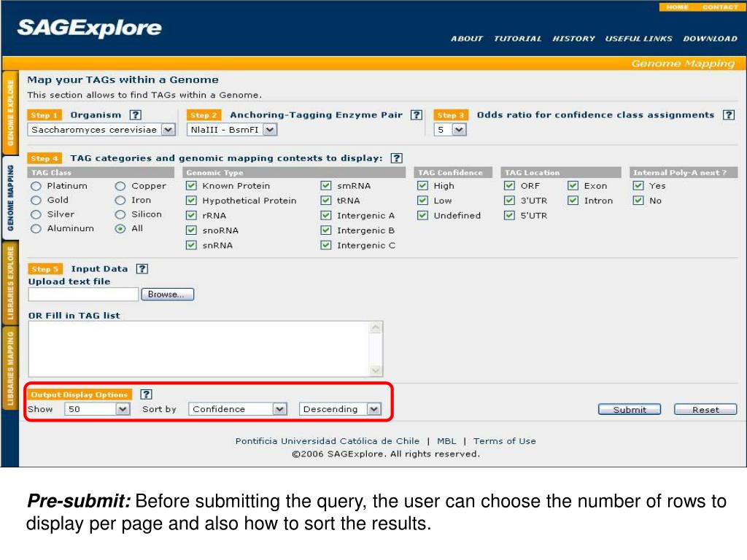Screen dimensions: 747x560
Task: Reset the form
Action: pyautogui.click(x=705, y=410)
